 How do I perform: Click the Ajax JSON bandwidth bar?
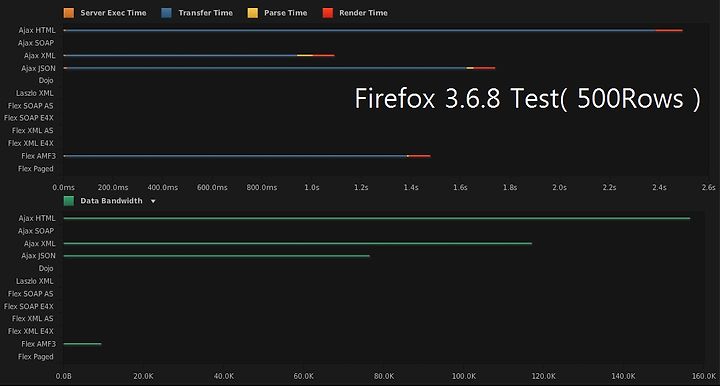pos(216,256)
